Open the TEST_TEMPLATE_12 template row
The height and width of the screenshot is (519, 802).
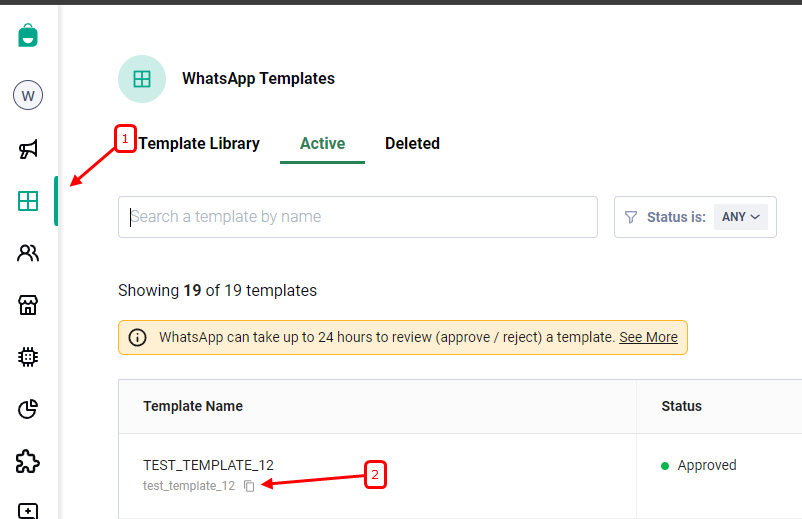click(208, 465)
